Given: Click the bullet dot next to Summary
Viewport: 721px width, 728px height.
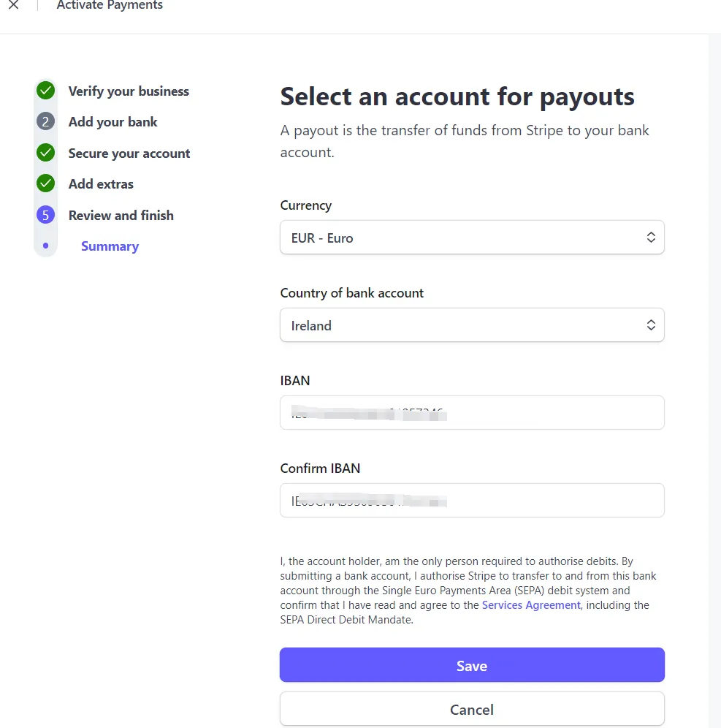Looking at the screenshot, I should click(x=45, y=246).
